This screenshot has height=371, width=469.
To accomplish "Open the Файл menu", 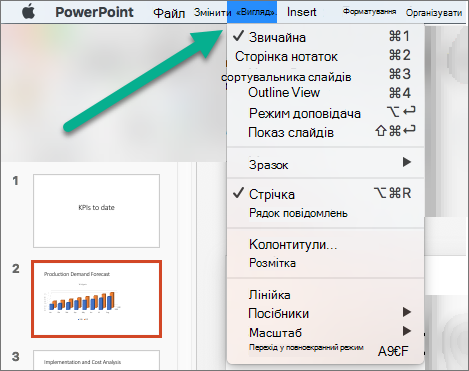I will point(169,13).
